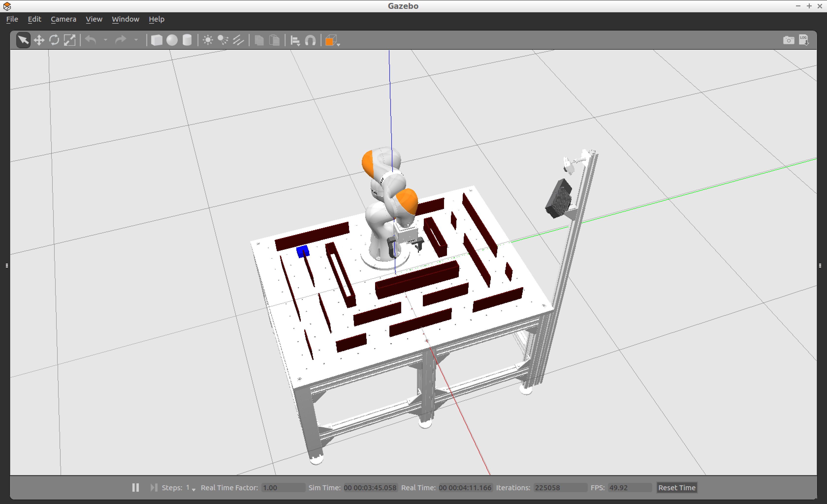Insert a sphere shape
The image size is (827, 504).
point(172,40)
